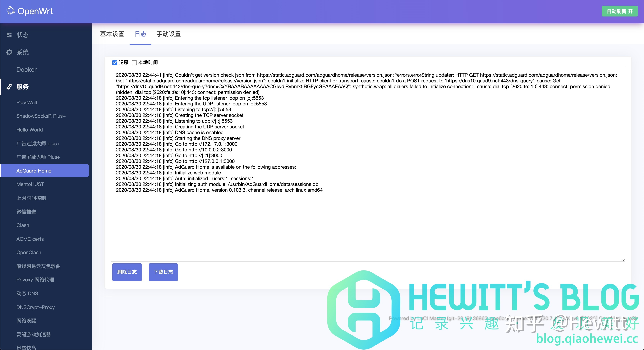644x350 pixels.
Task: Expand the 状态 sidebar menu
Action: coord(22,35)
